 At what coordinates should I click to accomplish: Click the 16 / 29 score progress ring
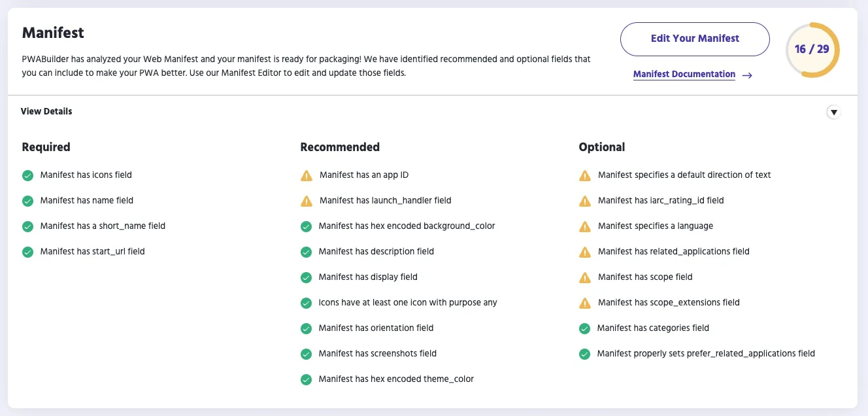(812, 50)
